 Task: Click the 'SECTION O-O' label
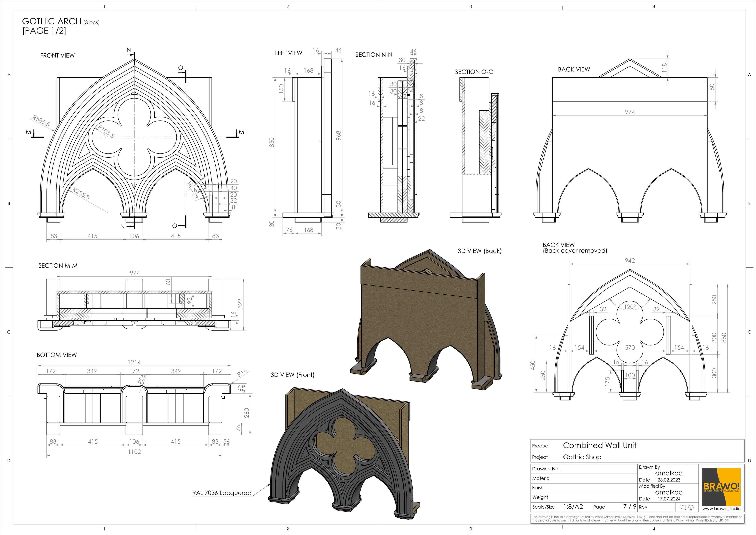coord(474,72)
